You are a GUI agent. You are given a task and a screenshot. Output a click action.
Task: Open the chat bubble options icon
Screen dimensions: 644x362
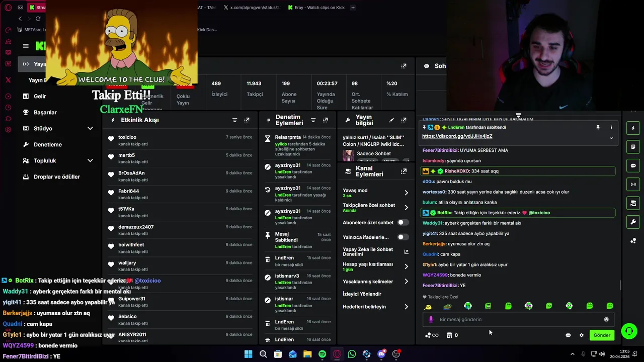[568, 335]
